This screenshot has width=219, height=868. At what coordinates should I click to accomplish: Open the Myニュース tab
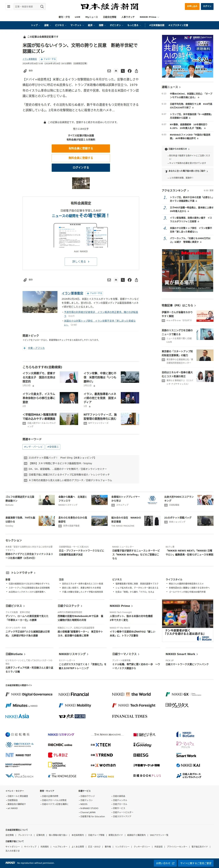[x=91, y=17]
